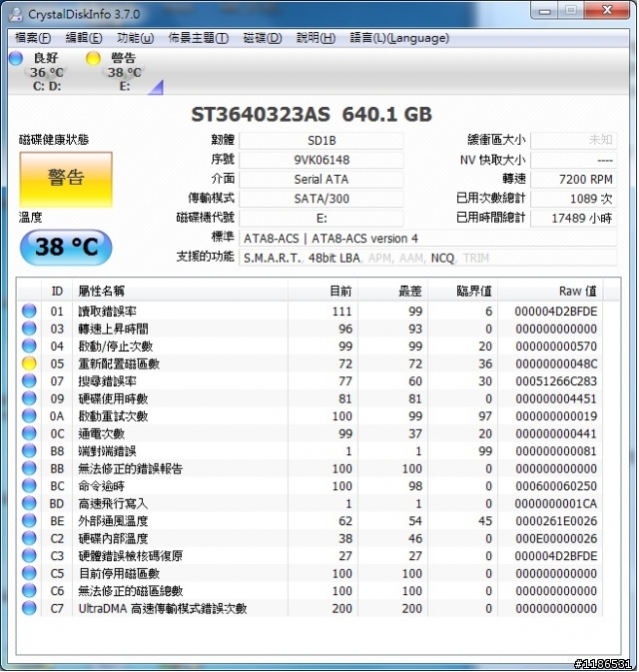Close the CrystalDiskInfo window

pos(607,10)
